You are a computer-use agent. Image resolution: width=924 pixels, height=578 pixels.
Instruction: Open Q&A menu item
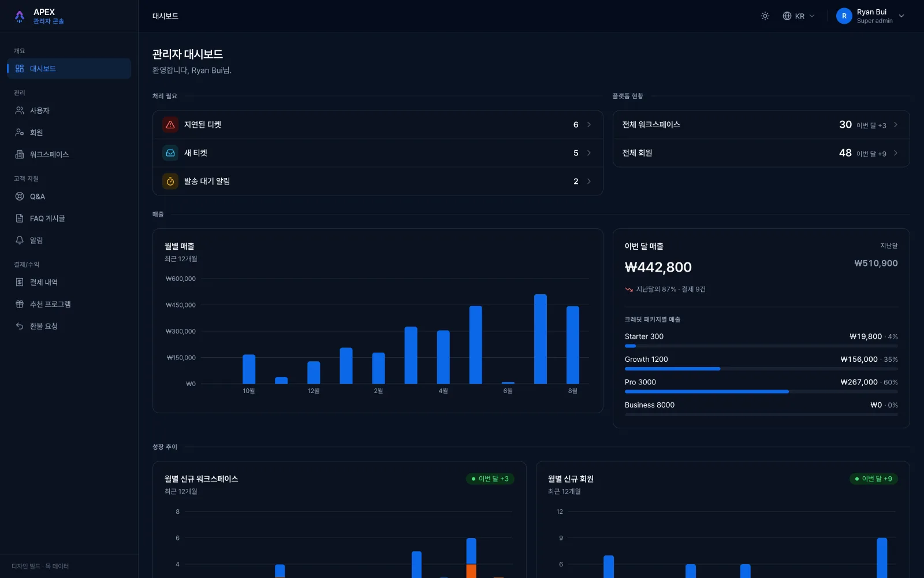(69, 197)
